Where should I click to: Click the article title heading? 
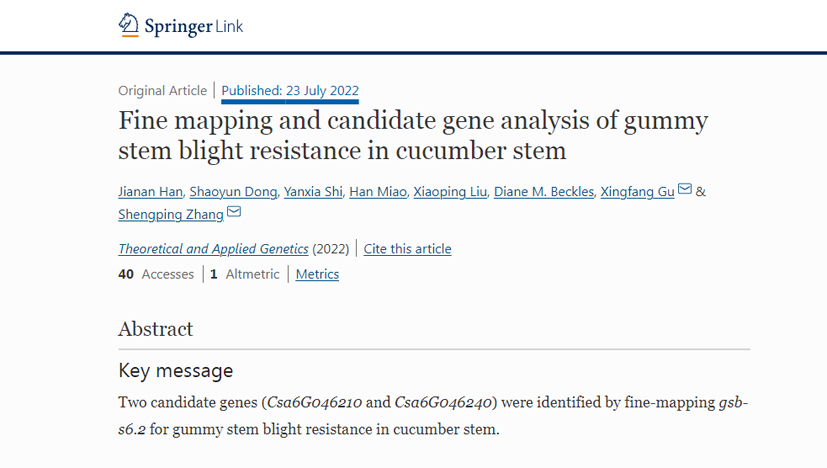413,136
